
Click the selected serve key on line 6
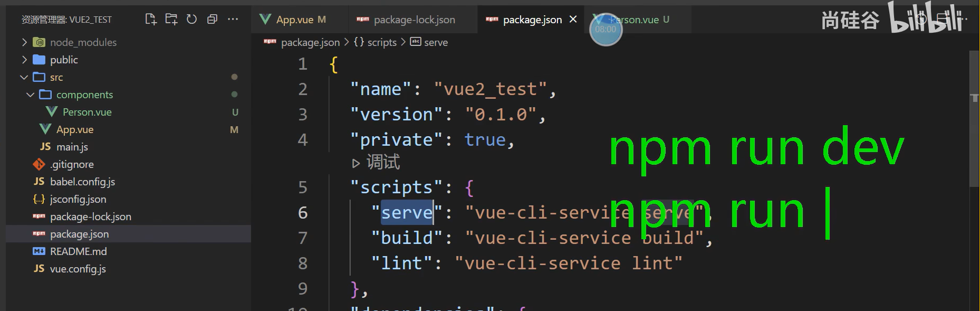(x=407, y=213)
